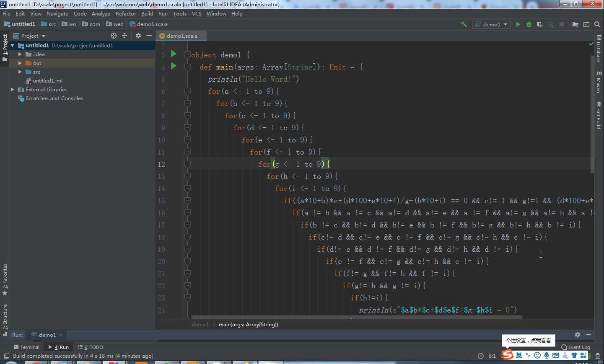
Task: Click the grayed-out Stop button in the toolbar
Action: tap(562, 24)
